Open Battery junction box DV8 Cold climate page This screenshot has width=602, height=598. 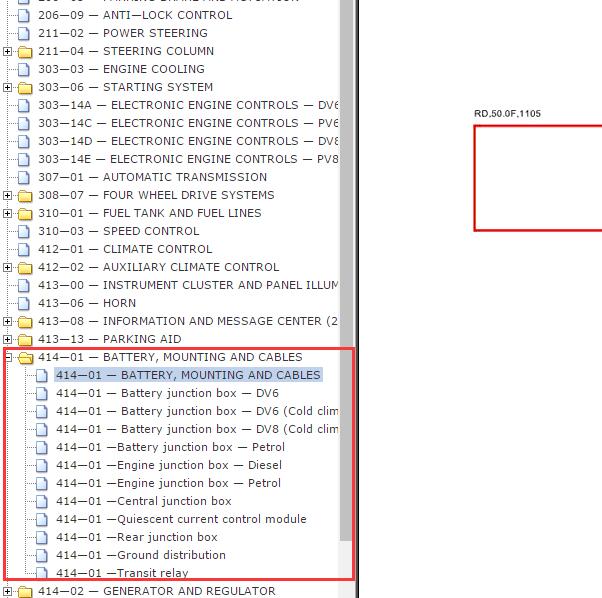(197, 430)
